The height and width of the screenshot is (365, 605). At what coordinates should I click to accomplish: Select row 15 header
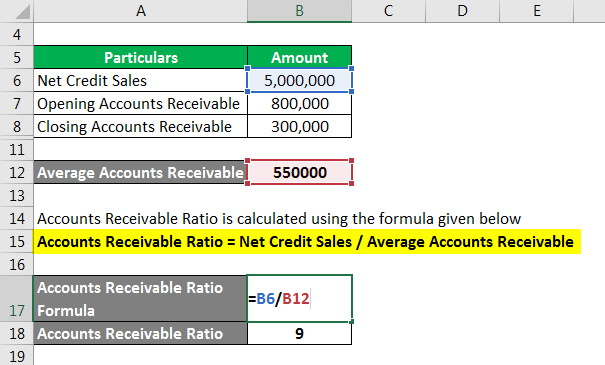coord(17,242)
